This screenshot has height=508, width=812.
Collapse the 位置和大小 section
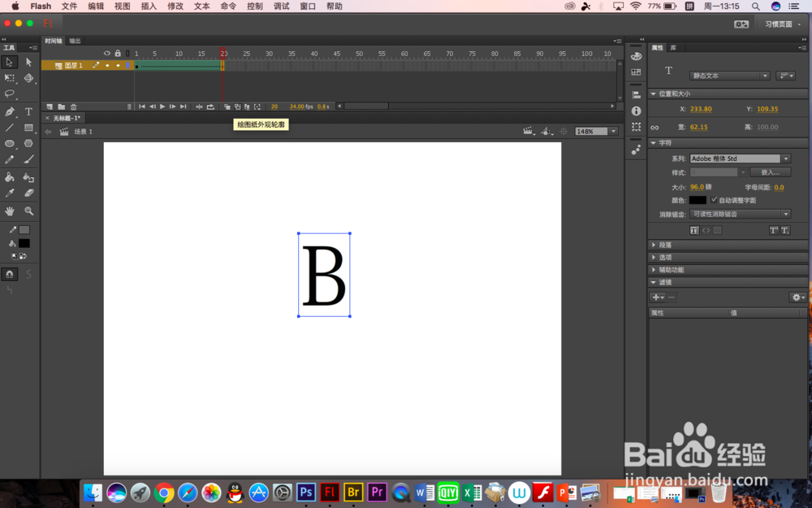coord(654,93)
